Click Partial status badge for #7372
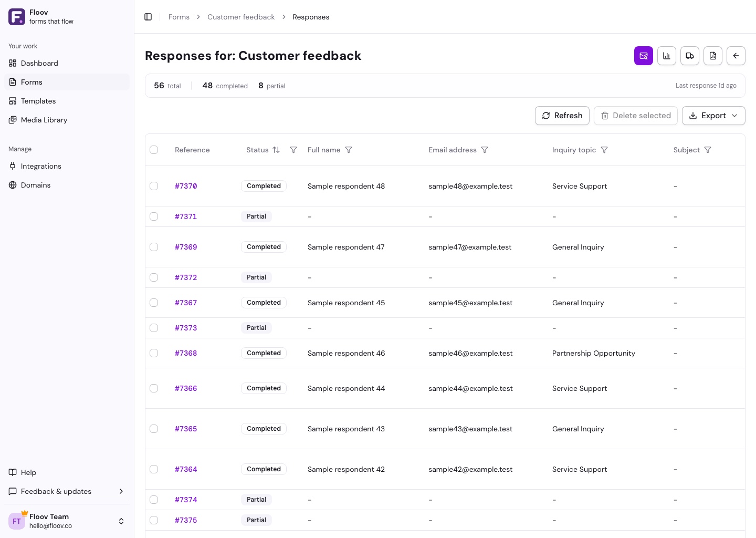This screenshot has width=756, height=538. click(256, 277)
